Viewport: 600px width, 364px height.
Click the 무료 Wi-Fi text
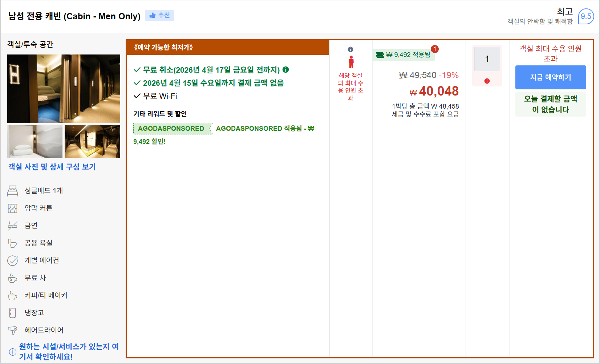[160, 96]
